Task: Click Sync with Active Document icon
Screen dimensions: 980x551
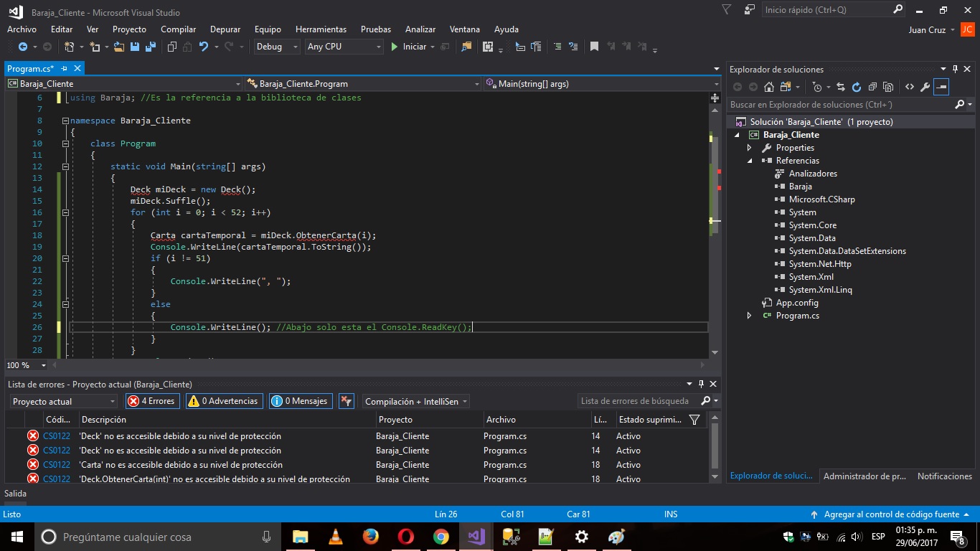Action: tap(841, 87)
